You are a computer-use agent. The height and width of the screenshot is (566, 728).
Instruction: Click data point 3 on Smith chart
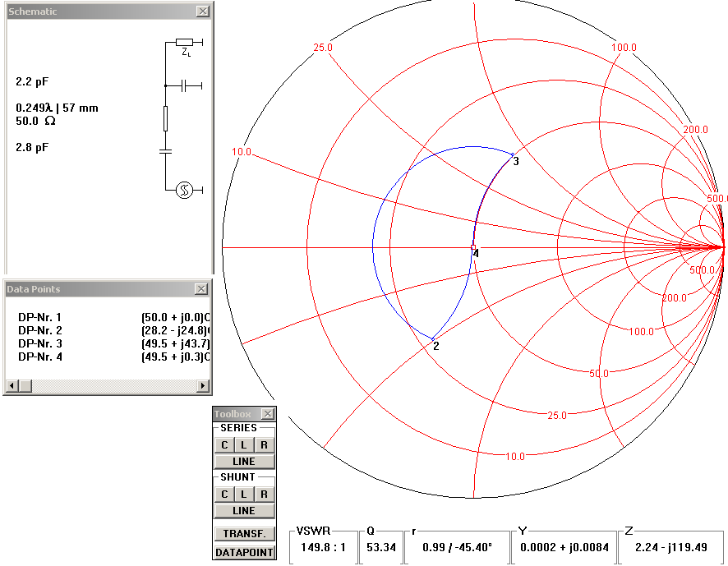(x=513, y=155)
